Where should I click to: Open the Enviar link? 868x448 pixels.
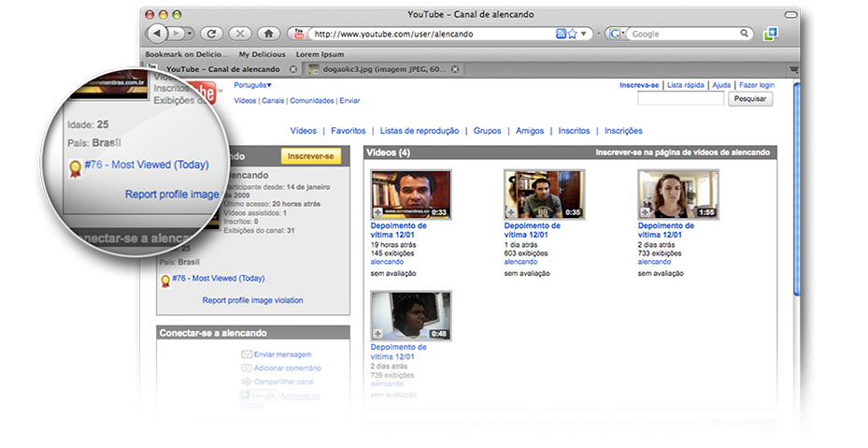[x=349, y=101]
